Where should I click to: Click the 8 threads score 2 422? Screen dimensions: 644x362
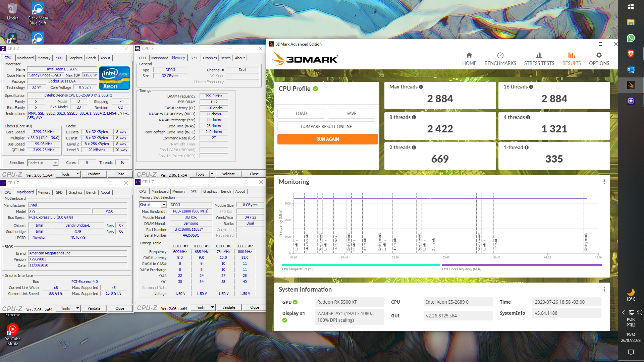pyautogui.click(x=440, y=129)
